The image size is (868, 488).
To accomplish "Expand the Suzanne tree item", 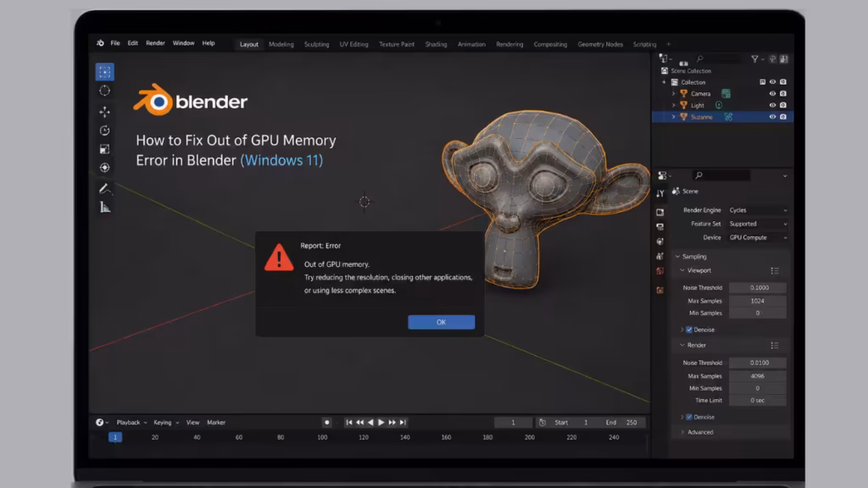I will (674, 117).
